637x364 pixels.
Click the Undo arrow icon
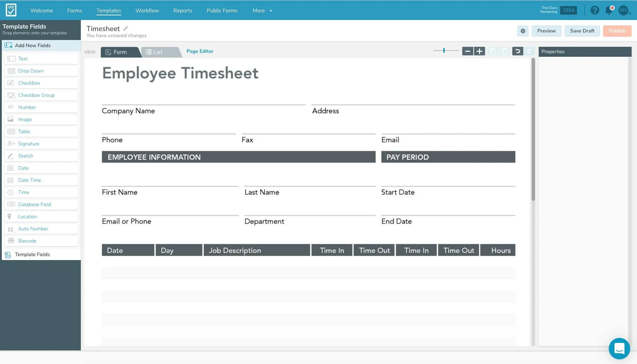[x=518, y=51]
